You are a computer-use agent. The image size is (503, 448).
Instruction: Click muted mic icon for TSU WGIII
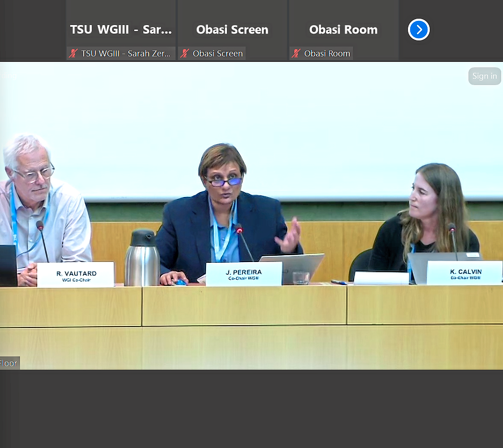pyautogui.click(x=73, y=54)
